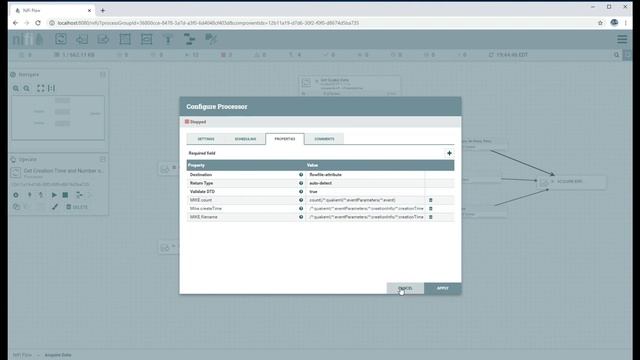Screen dimensions: 640x360
Task: Select Funnel icon in NiFi toolbar
Action: [168, 39]
